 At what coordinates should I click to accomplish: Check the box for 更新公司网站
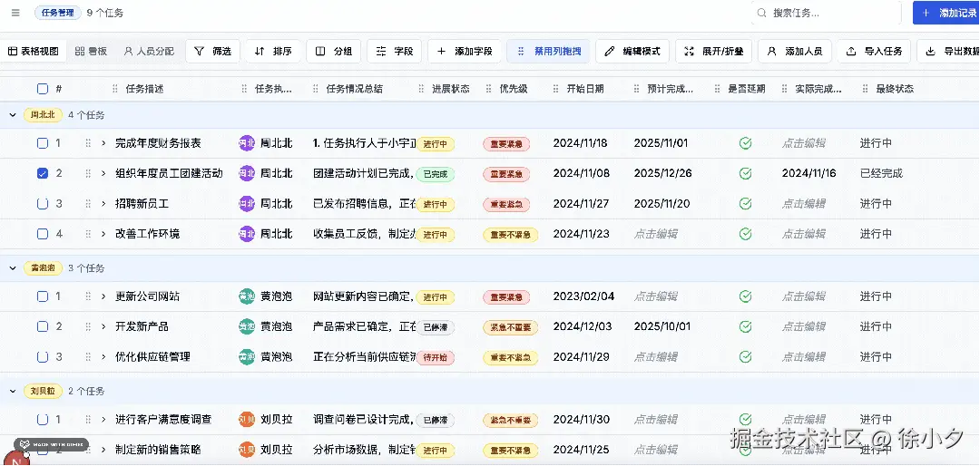point(43,296)
